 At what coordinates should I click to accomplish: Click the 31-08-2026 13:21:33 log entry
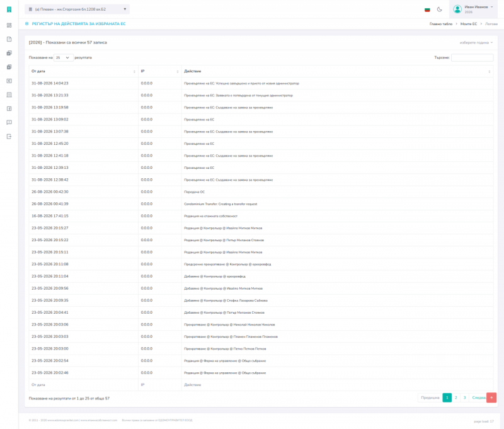261,96
